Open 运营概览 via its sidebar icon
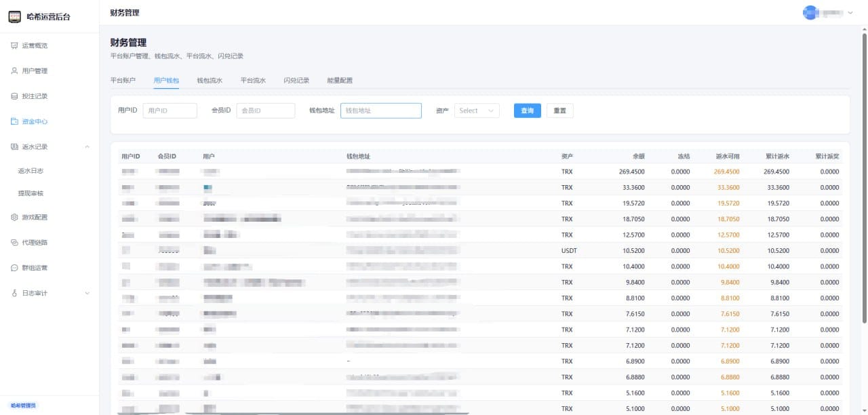 click(14, 45)
